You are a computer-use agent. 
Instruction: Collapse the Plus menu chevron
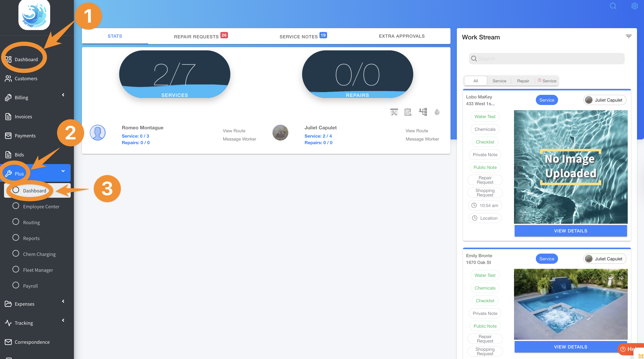(63, 171)
